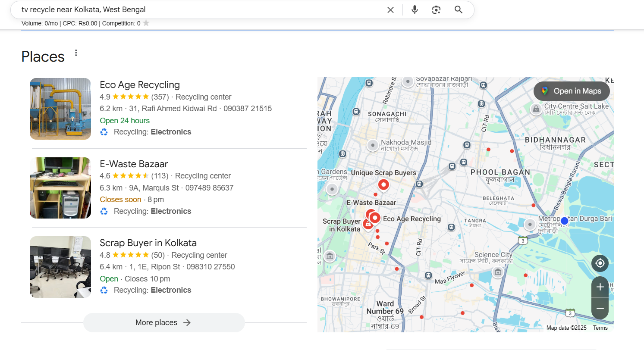Run search with the magnifying glass icon
Viewport: 644px width, 350px height.
tap(459, 10)
